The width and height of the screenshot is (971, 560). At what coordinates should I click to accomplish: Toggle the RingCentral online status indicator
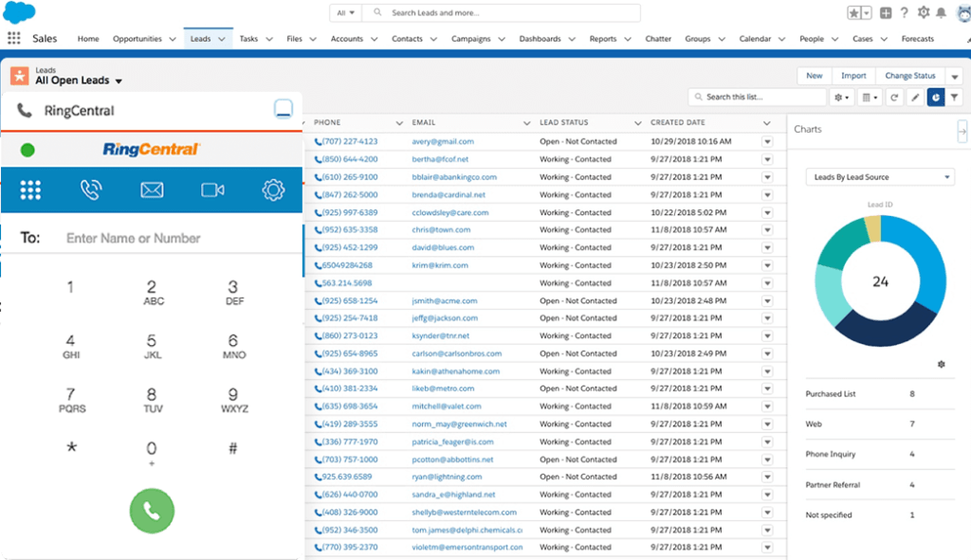[27, 149]
